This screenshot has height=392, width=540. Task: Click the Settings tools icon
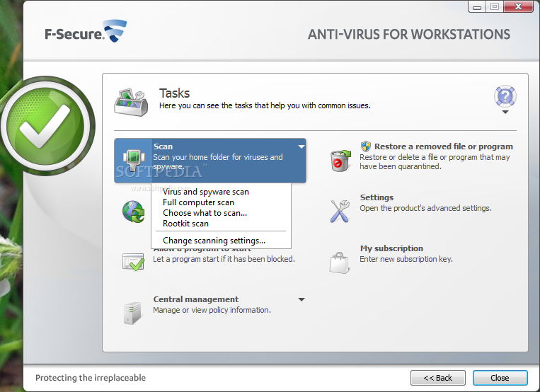[340, 211]
